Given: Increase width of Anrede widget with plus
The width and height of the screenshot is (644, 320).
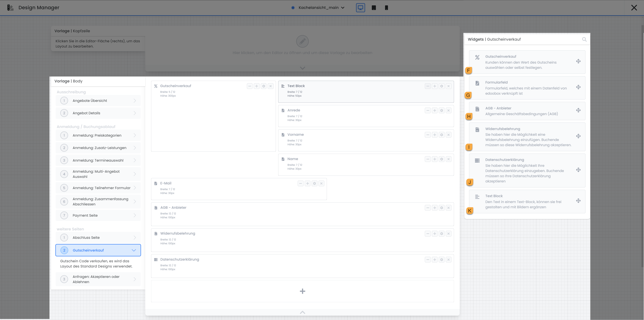Looking at the screenshot, I should pos(435,110).
